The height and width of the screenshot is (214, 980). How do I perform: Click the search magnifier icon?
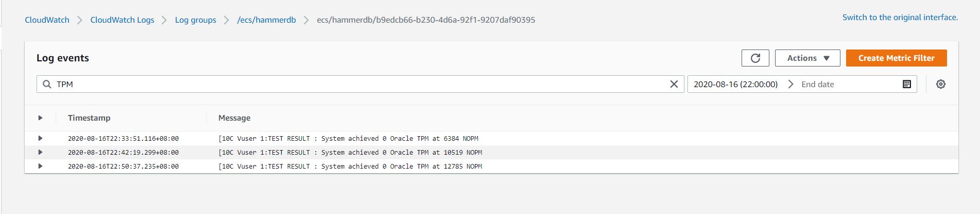(47, 84)
